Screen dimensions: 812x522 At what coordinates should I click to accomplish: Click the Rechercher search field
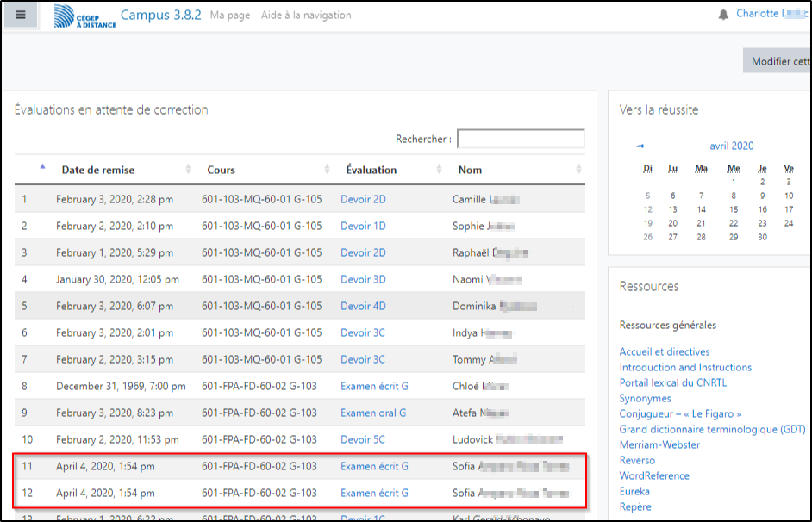click(x=520, y=139)
